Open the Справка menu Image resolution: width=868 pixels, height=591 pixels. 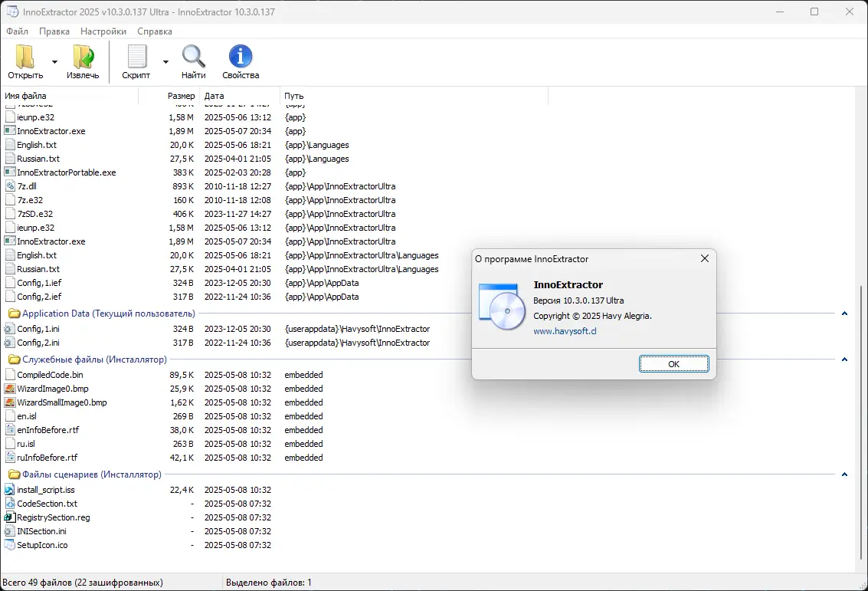click(155, 31)
